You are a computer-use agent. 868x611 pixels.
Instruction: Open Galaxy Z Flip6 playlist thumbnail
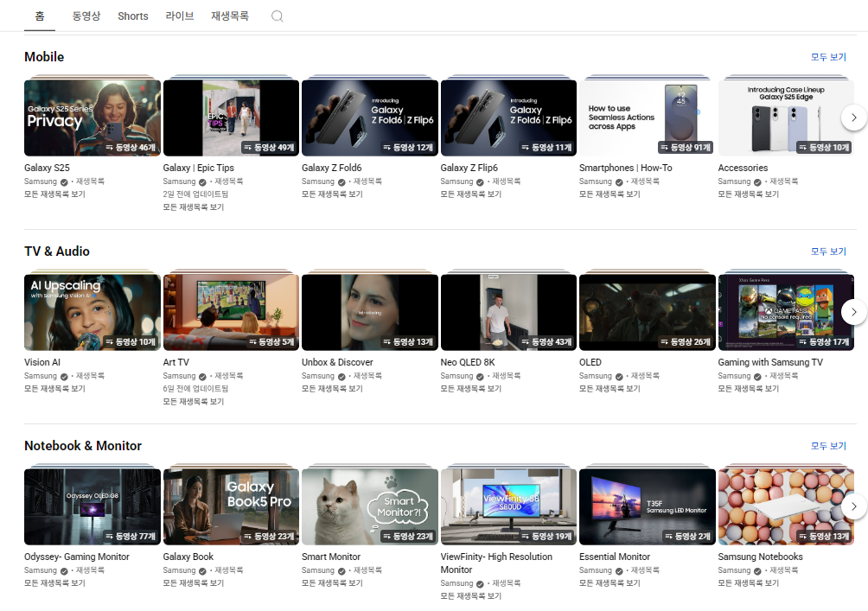click(508, 118)
